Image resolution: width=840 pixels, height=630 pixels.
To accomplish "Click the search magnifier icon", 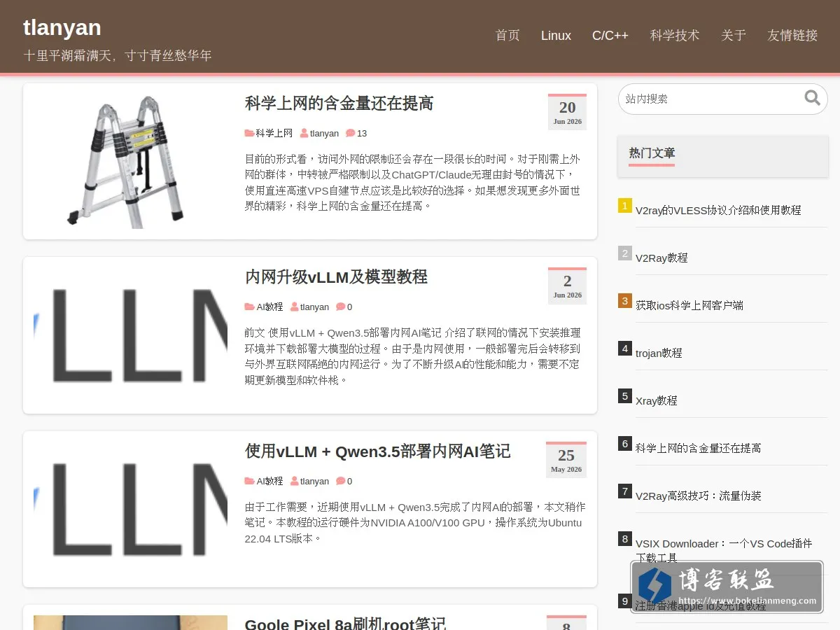I will (x=812, y=98).
